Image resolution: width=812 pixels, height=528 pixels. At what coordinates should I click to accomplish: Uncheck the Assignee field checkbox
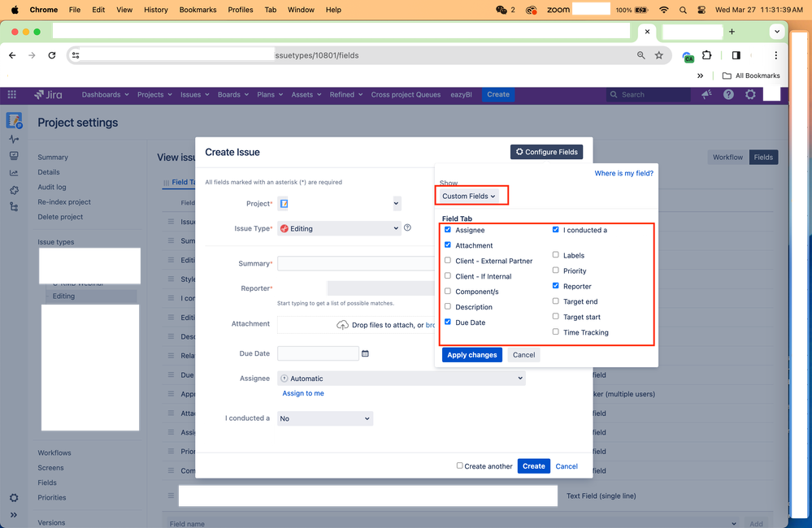(x=448, y=229)
